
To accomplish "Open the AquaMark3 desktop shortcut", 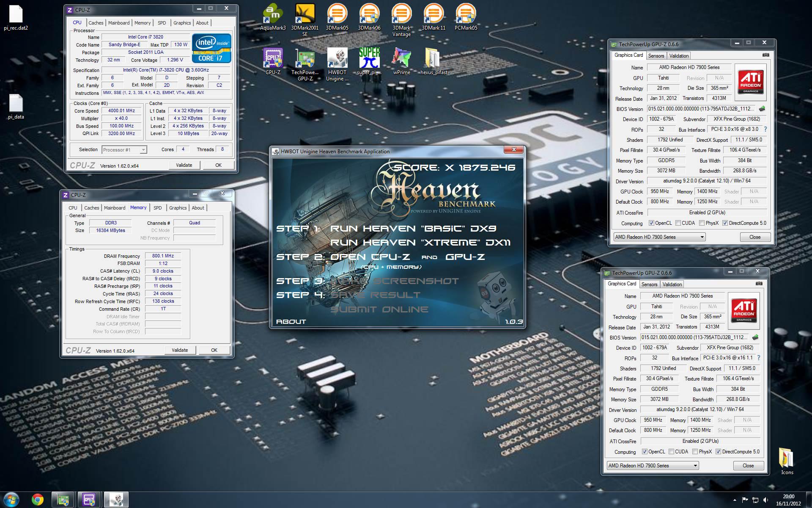I will coord(273,17).
